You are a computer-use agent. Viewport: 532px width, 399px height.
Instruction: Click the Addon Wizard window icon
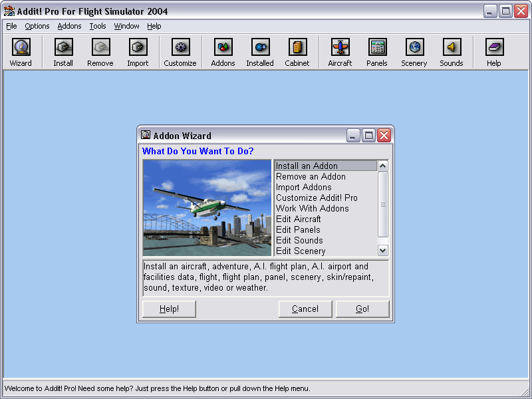click(146, 135)
